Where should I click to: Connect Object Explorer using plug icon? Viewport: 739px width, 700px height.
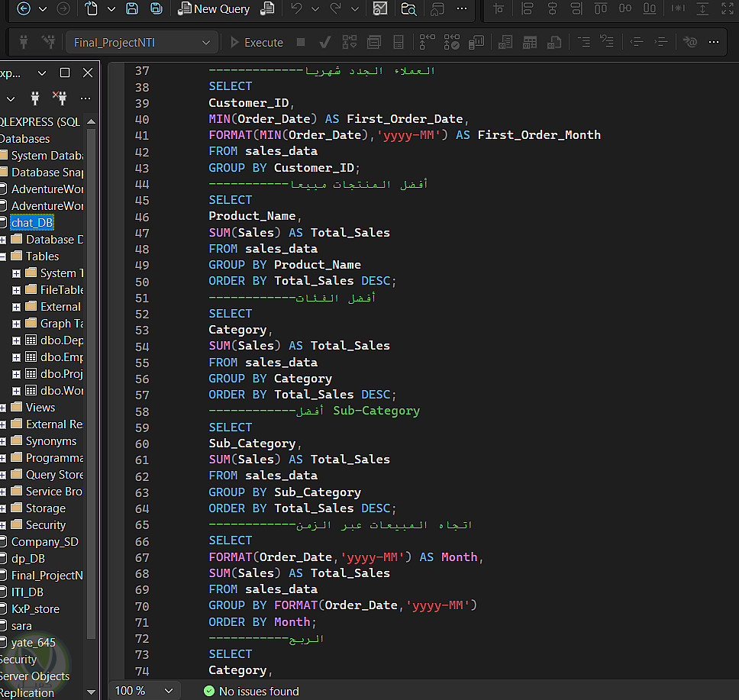[34, 98]
